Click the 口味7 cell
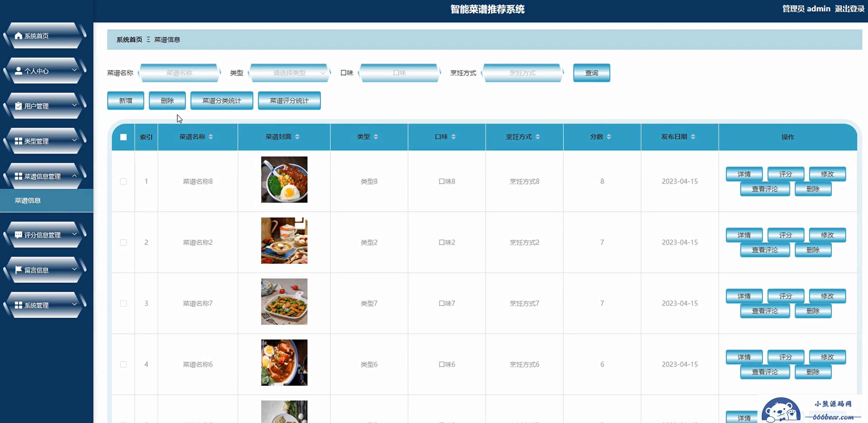Viewport: 868px width, 423px height. tap(447, 304)
